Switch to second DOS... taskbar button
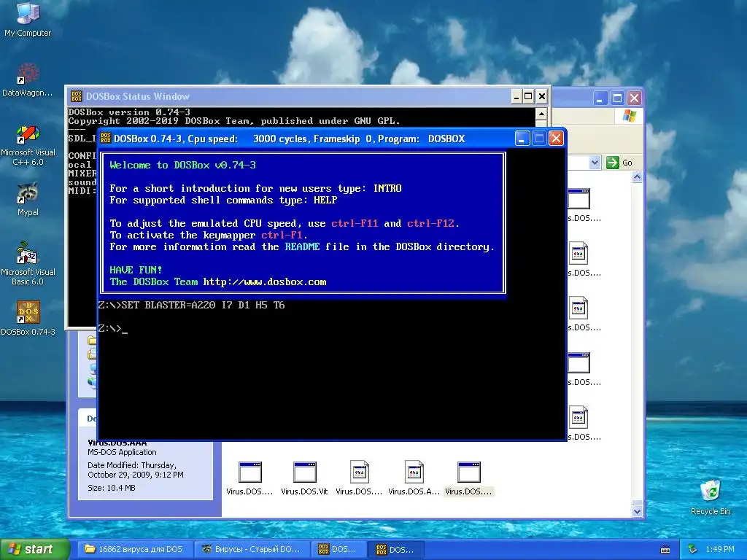This screenshot has height=560, width=747. [x=396, y=550]
